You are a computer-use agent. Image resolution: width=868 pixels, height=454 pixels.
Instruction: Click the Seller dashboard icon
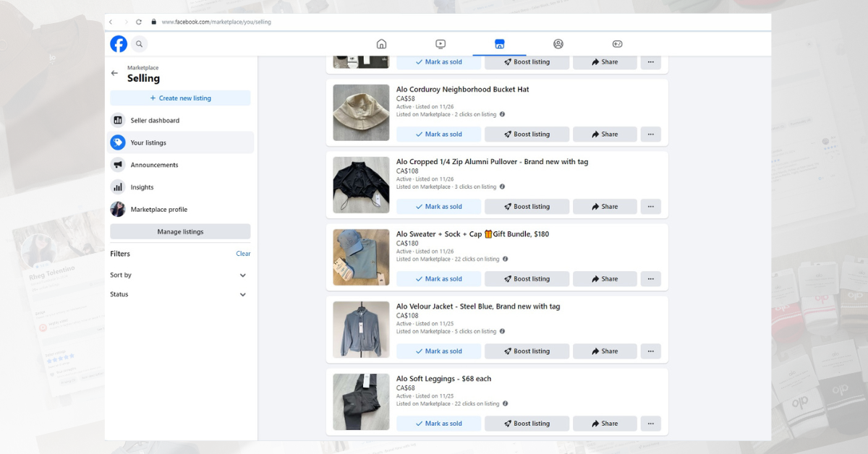[x=118, y=120]
